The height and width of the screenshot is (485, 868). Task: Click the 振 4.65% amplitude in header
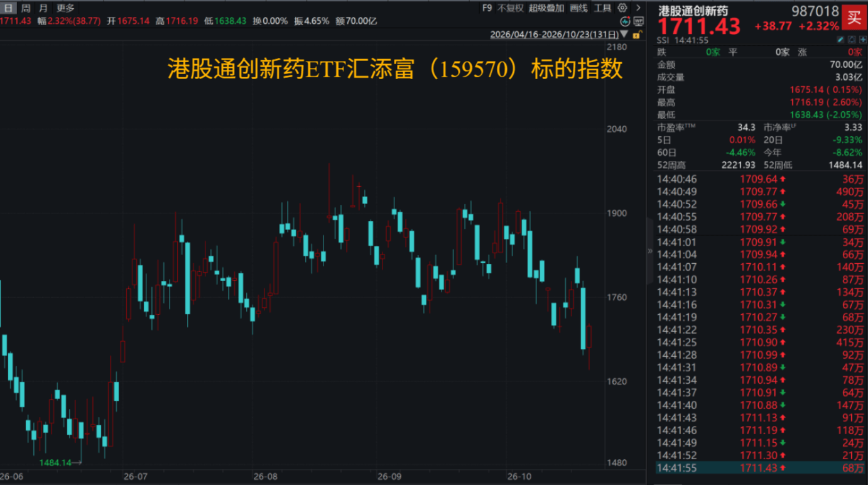[311, 21]
